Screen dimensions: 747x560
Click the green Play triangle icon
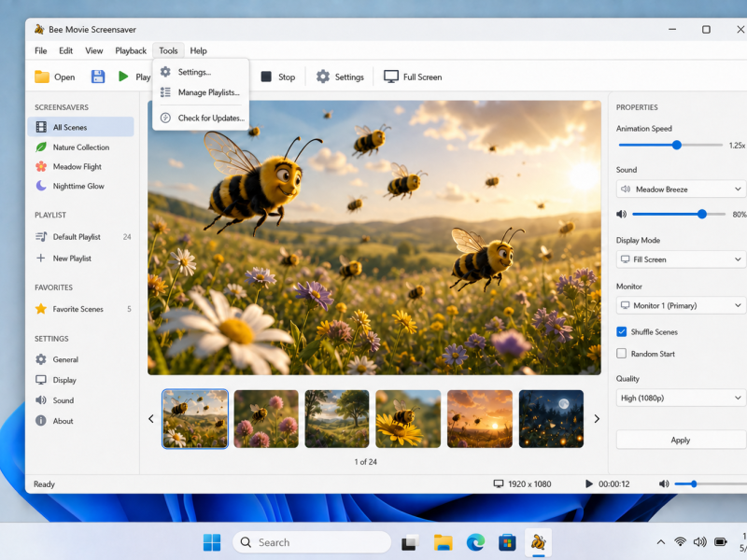coord(123,77)
